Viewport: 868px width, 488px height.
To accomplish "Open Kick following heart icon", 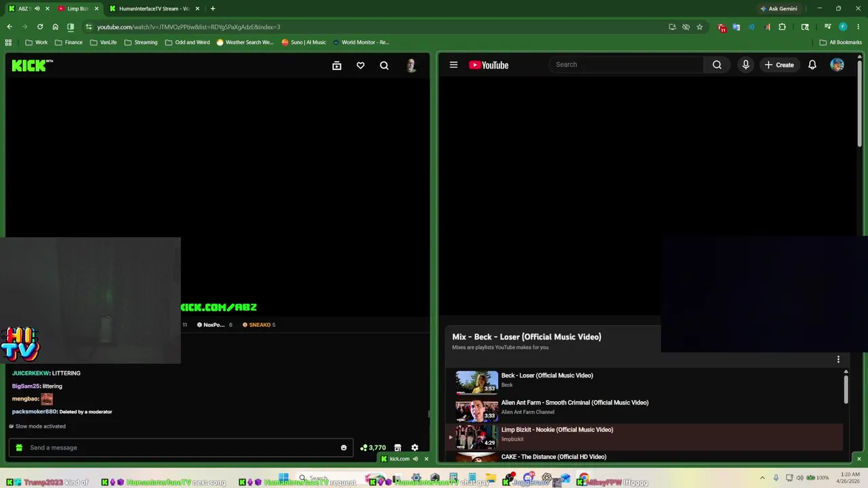I will click(x=361, y=66).
